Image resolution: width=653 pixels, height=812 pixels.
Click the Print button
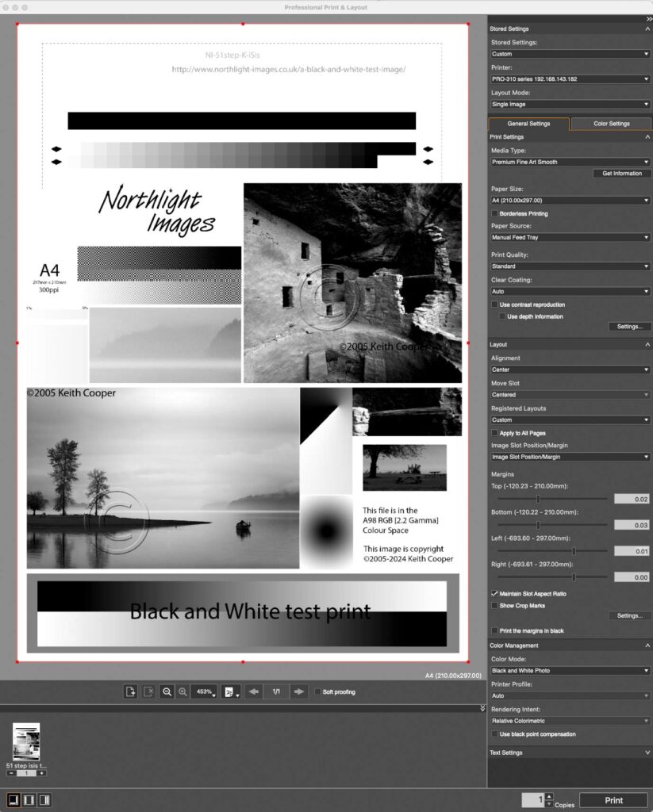(x=614, y=800)
